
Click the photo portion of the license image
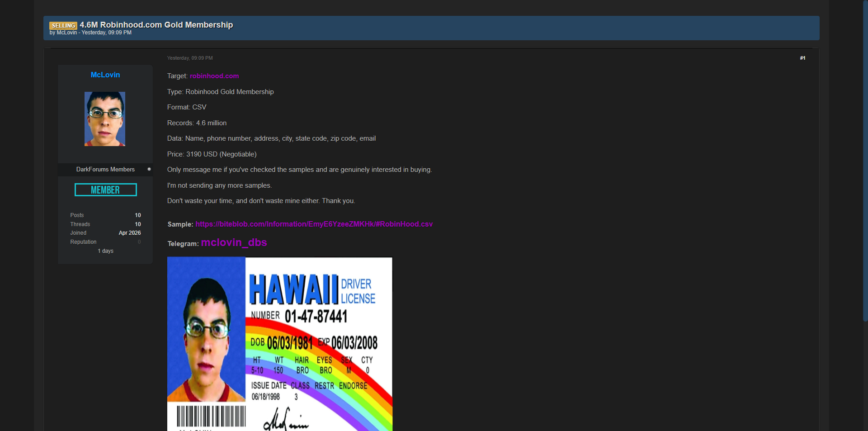coord(206,330)
